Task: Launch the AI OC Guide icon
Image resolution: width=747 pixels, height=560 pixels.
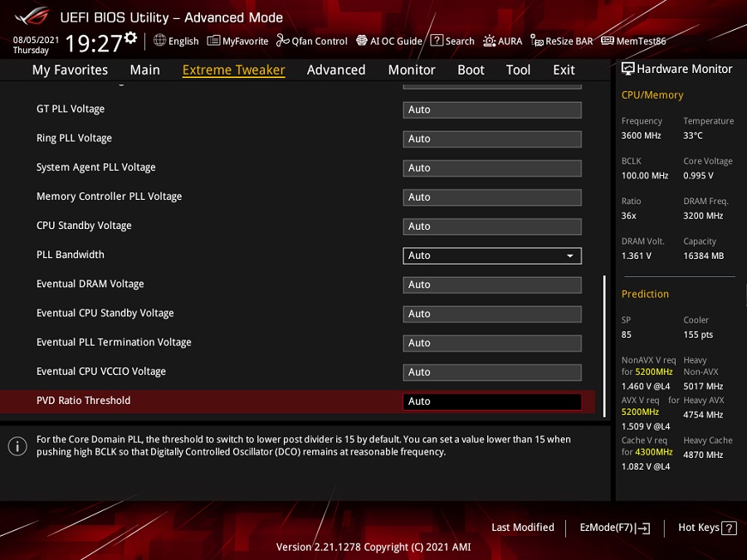Action: coord(362,41)
